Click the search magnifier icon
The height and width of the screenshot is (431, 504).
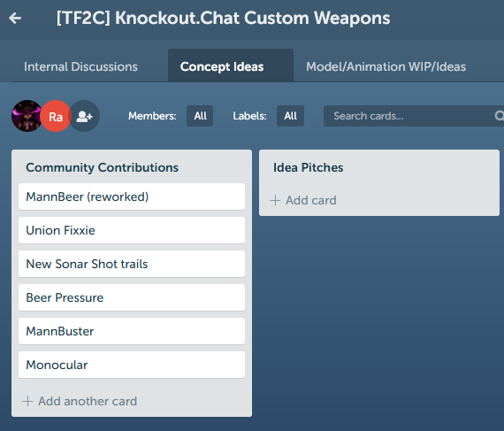499,116
